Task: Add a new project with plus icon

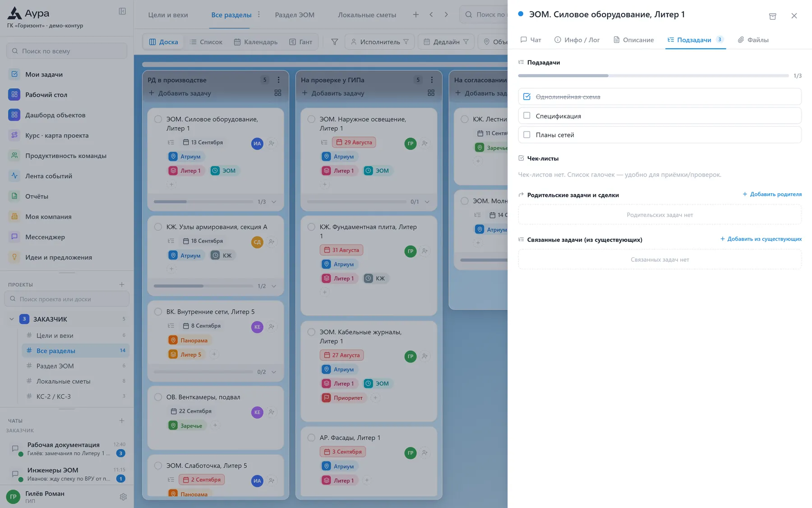Action: click(122, 284)
